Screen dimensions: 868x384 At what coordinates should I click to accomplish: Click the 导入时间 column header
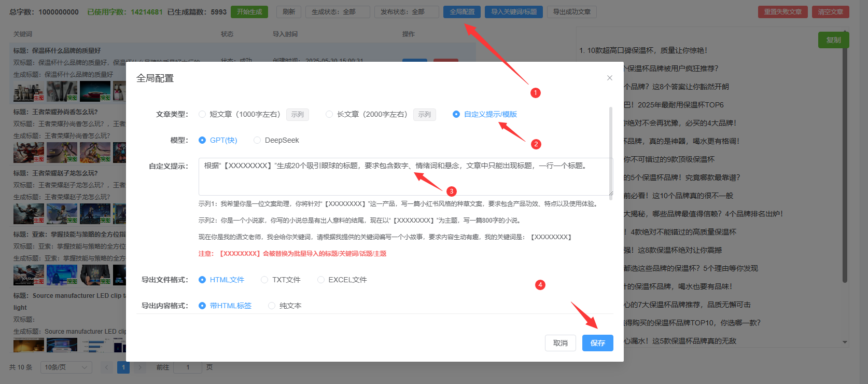click(285, 34)
